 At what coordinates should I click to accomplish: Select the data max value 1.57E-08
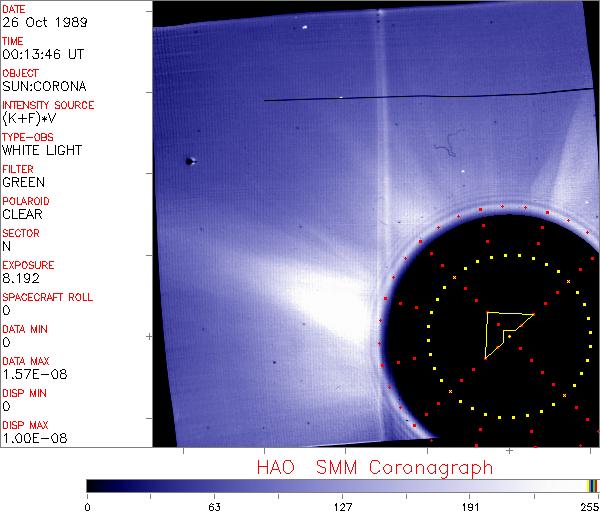click(35, 374)
